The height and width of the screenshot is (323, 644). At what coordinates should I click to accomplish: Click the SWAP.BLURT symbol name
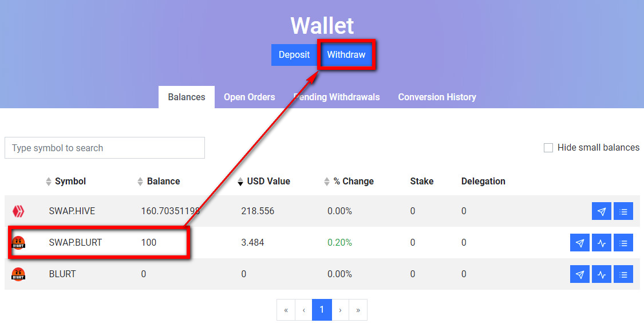pos(75,242)
